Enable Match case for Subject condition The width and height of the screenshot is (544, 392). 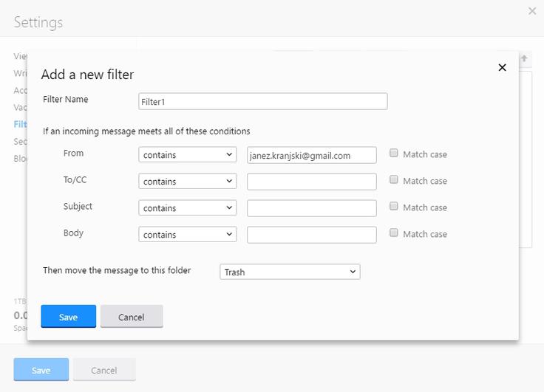click(x=393, y=206)
